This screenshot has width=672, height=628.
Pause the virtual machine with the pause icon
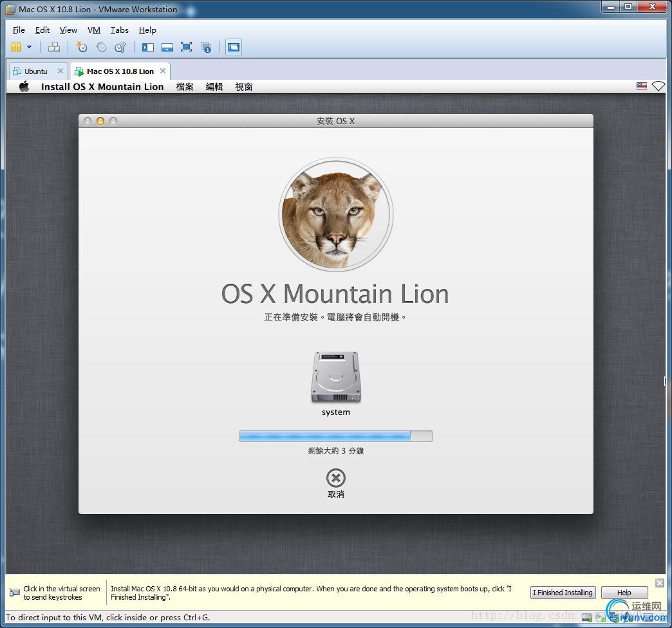16,47
